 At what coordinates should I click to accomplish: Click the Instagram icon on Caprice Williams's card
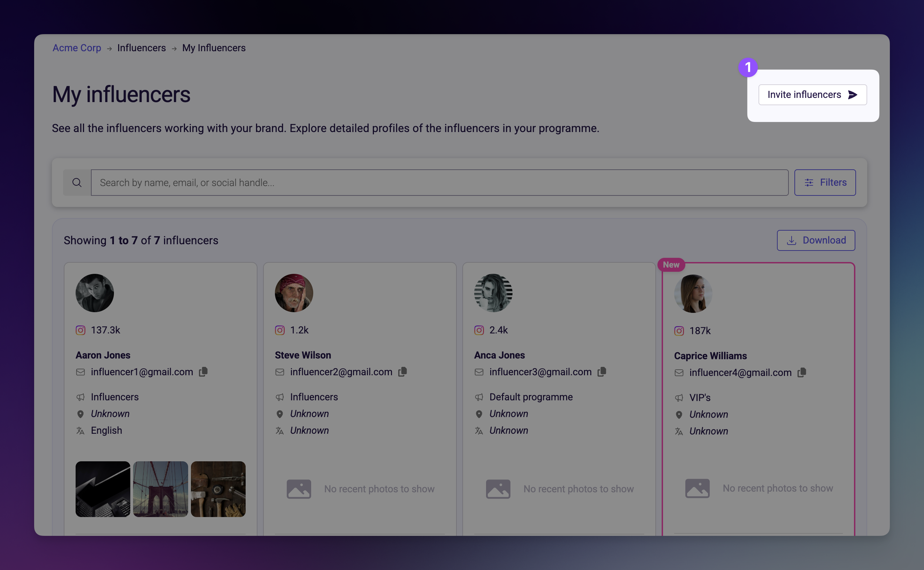679,331
